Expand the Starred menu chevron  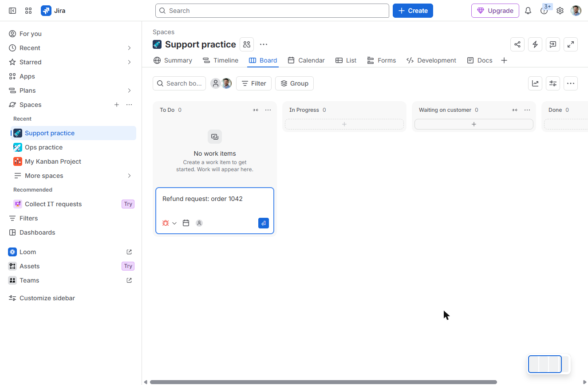[129, 62]
